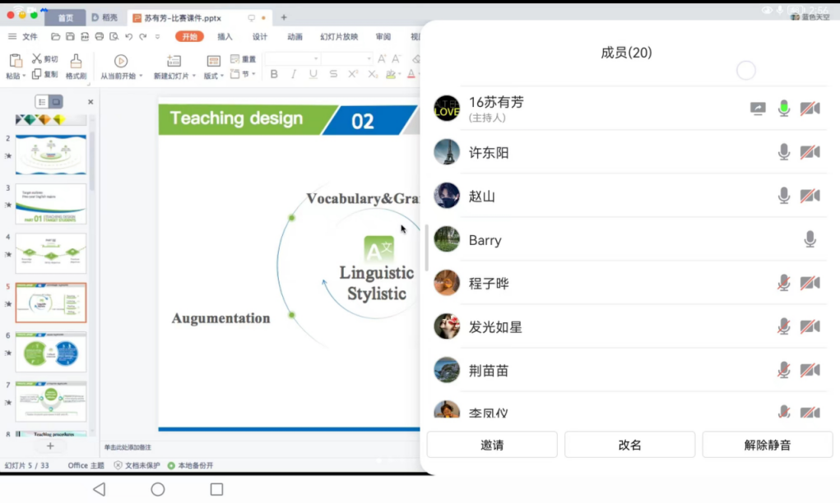Screen dimensions: 840x504
Task: Expand the New Slide (新建幻灯片) dropdown
Action: (x=194, y=76)
